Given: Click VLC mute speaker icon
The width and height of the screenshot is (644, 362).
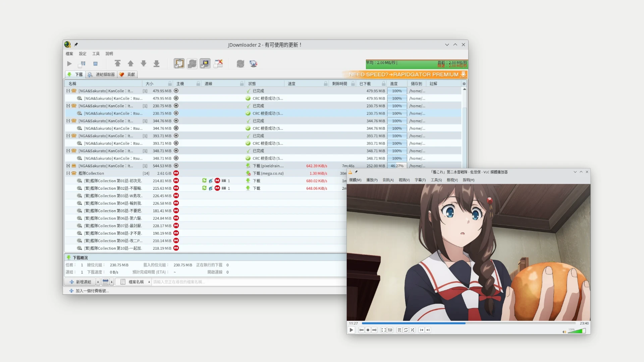Looking at the screenshot, I should pos(564,332).
